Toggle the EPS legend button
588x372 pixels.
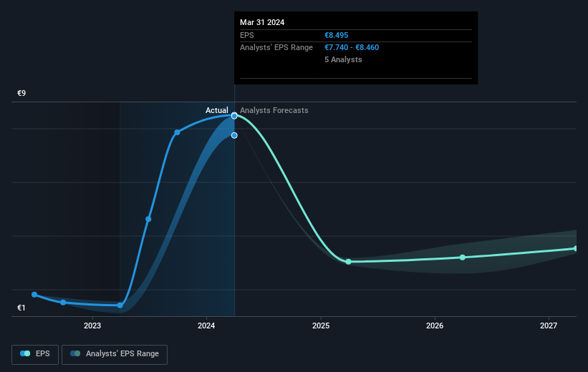pyautogui.click(x=35, y=354)
